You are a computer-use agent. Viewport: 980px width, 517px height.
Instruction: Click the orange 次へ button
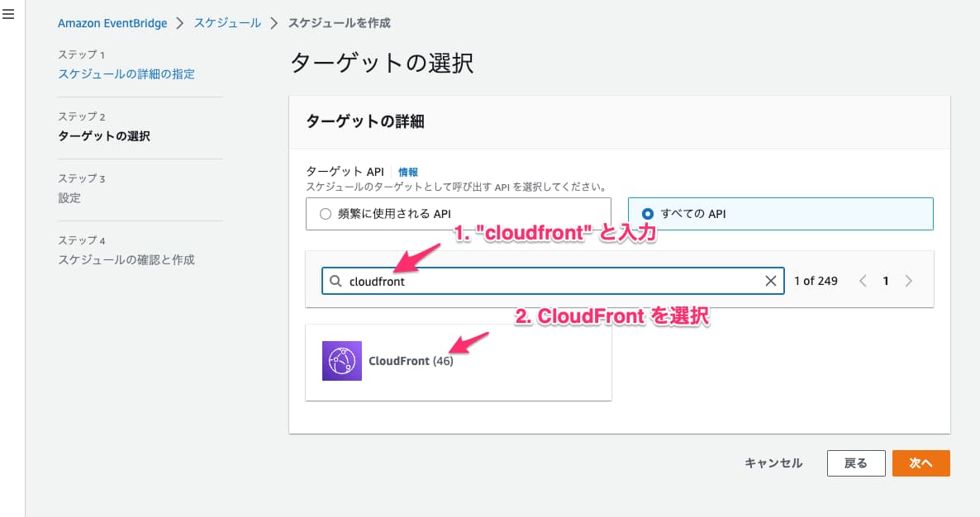[921, 463]
